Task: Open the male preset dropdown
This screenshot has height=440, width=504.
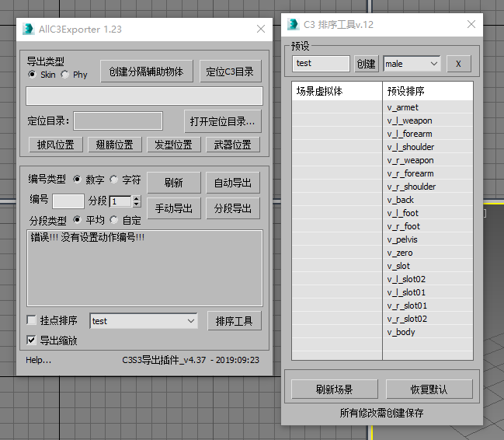Action: coord(412,64)
